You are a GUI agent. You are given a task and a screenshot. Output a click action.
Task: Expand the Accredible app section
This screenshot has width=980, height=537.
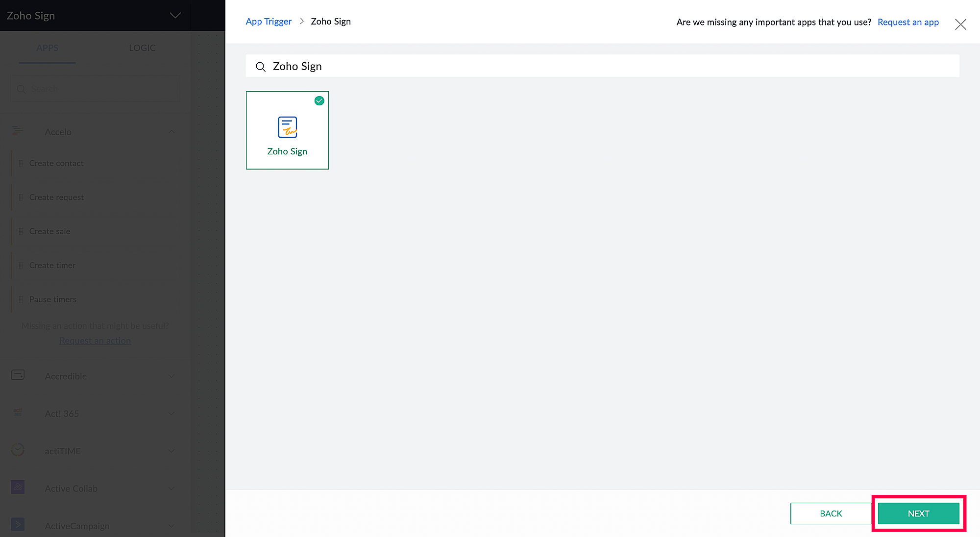(171, 376)
